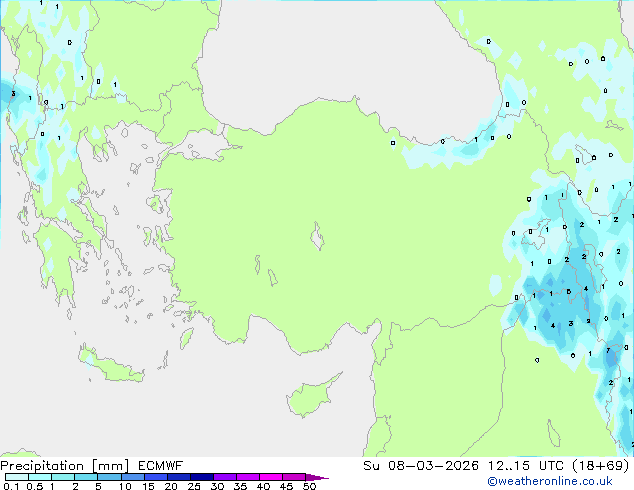The width and height of the screenshot is (634, 490).
Task: Open the weatheronline.co.uk copyright link
Action: click(549, 481)
